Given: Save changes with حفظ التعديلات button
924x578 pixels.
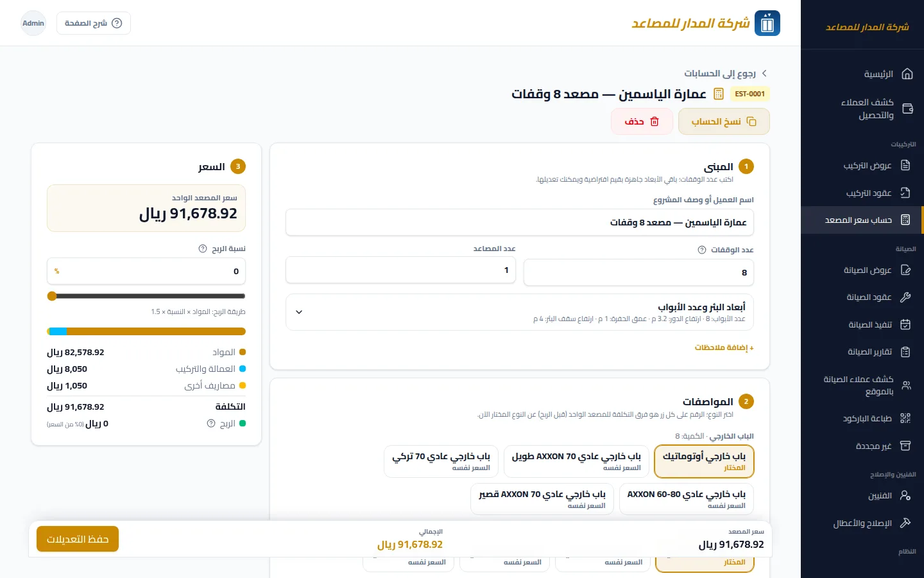Looking at the screenshot, I should (78, 539).
